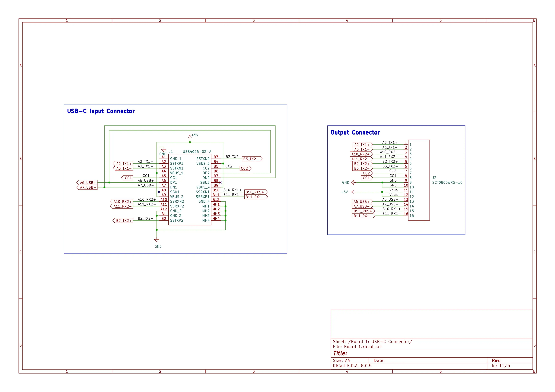Select the SSRXN1 pin name on J1
The height and width of the screenshot is (392, 555).
[x=203, y=192]
